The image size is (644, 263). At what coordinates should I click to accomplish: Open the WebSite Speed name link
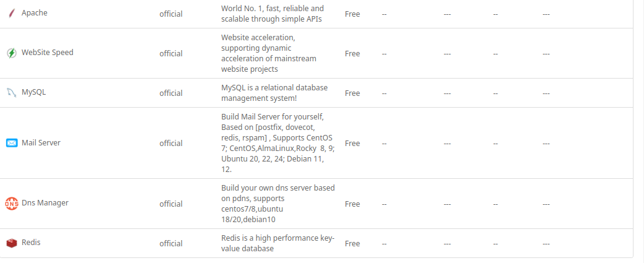(x=47, y=53)
